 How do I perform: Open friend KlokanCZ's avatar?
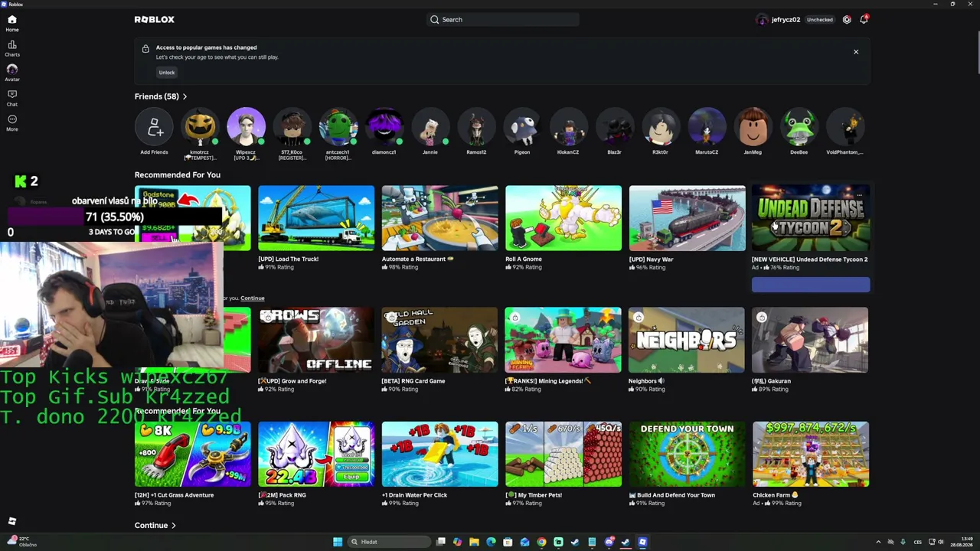click(568, 128)
